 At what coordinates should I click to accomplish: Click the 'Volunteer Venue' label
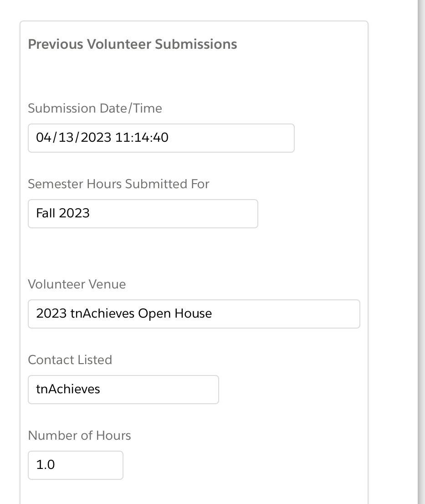(77, 284)
